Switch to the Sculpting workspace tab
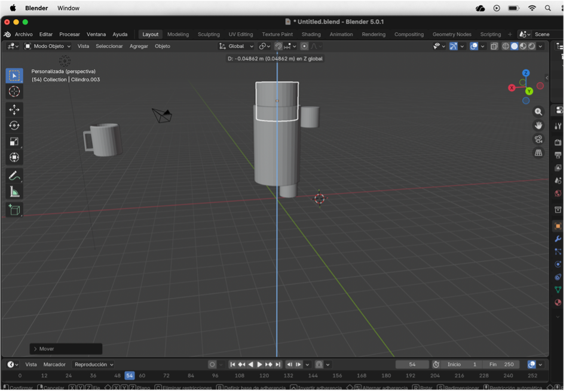 209,34
